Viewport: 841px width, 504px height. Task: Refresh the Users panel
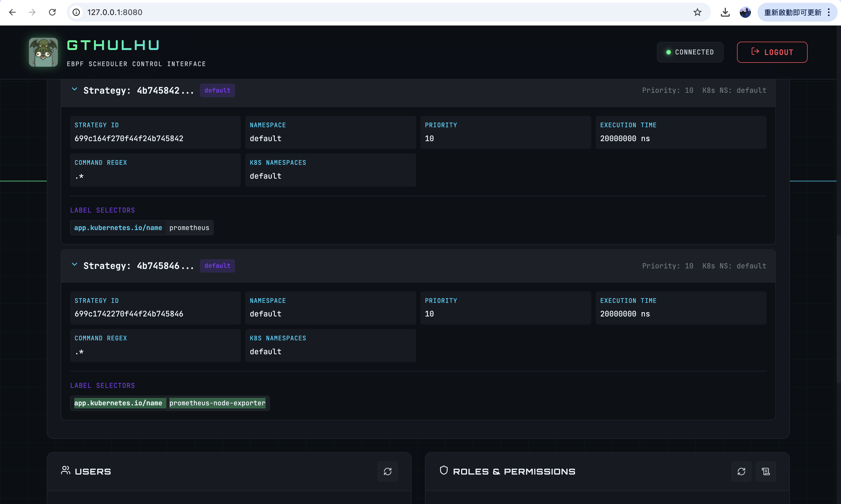[x=387, y=471]
